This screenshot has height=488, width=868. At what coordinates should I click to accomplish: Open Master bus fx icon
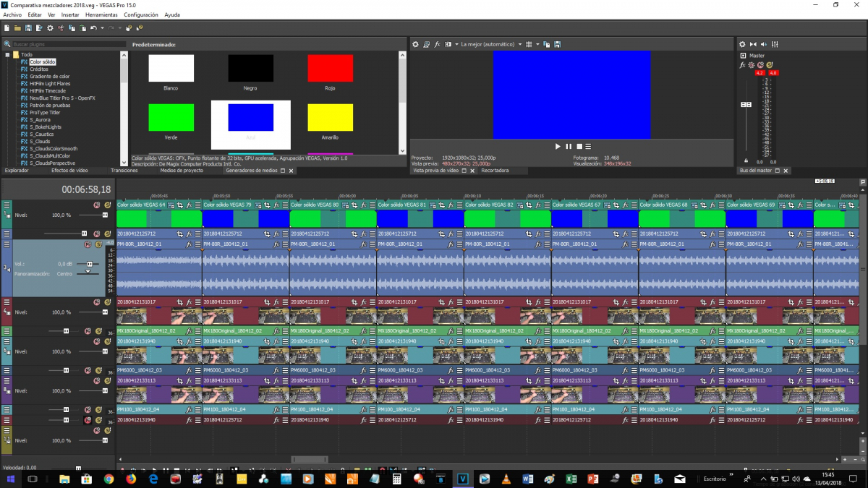coord(742,65)
